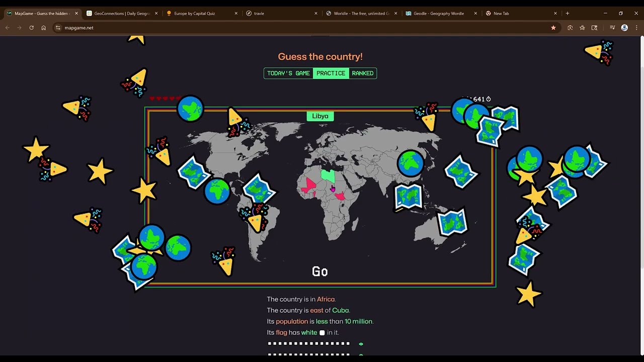Click the stopwatch icon beside the 641 timer
Screen dimensions: 644x362
[488, 99]
